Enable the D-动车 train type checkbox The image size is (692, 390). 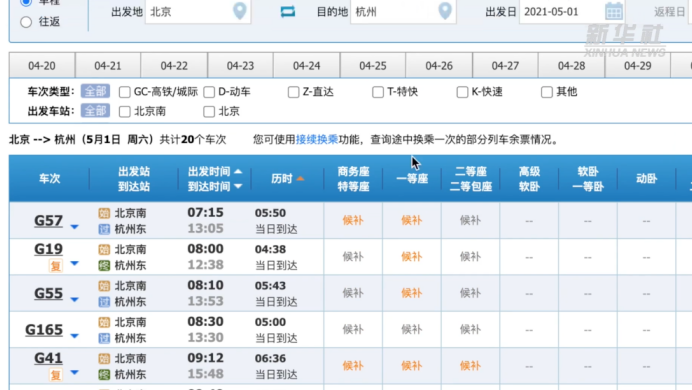(209, 92)
